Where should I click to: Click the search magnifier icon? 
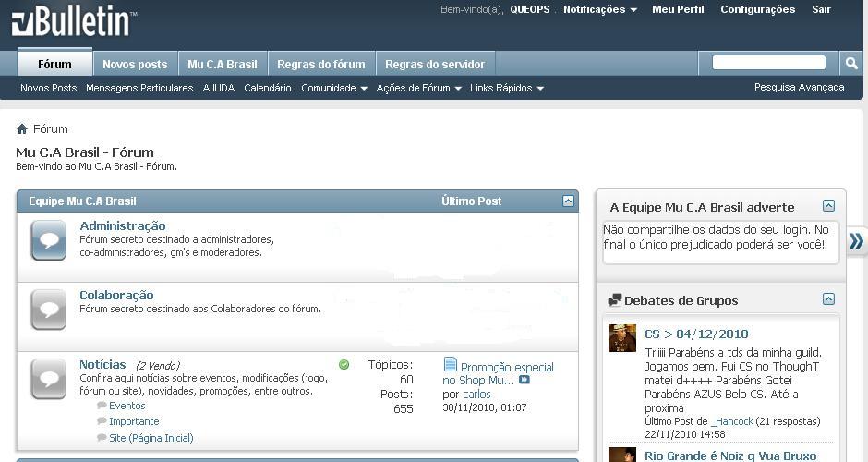(851, 63)
